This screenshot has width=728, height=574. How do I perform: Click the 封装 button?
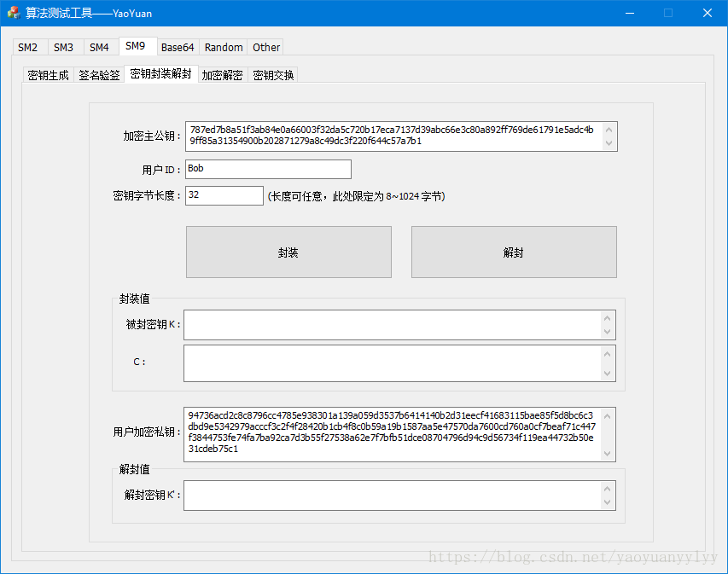click(288, 252)
